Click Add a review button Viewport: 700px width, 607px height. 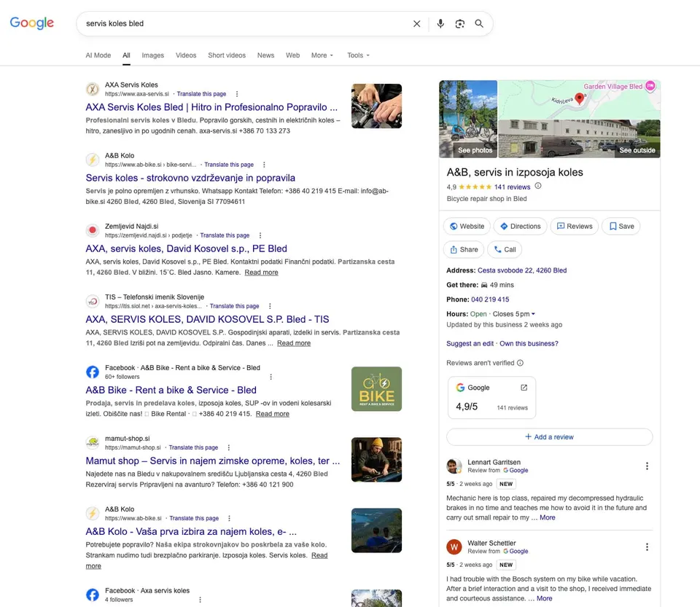pyautogui.click(x=550, y=437)
